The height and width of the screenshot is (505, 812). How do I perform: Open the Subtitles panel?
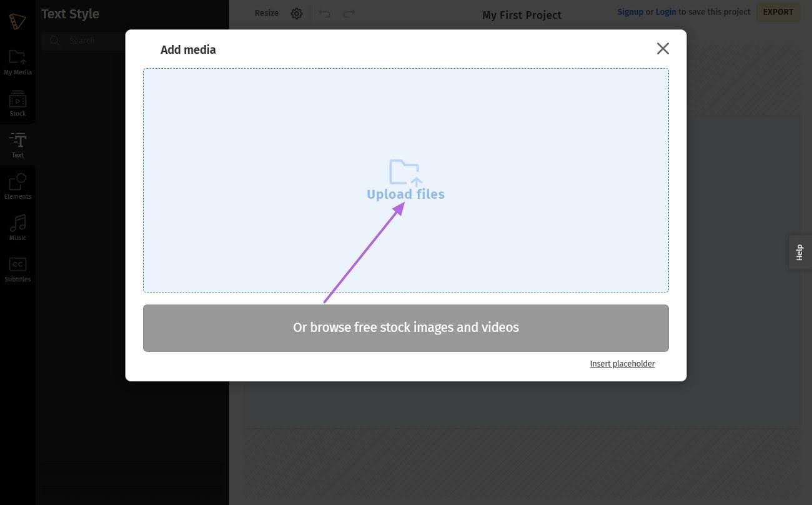click(x=17, y=269)
